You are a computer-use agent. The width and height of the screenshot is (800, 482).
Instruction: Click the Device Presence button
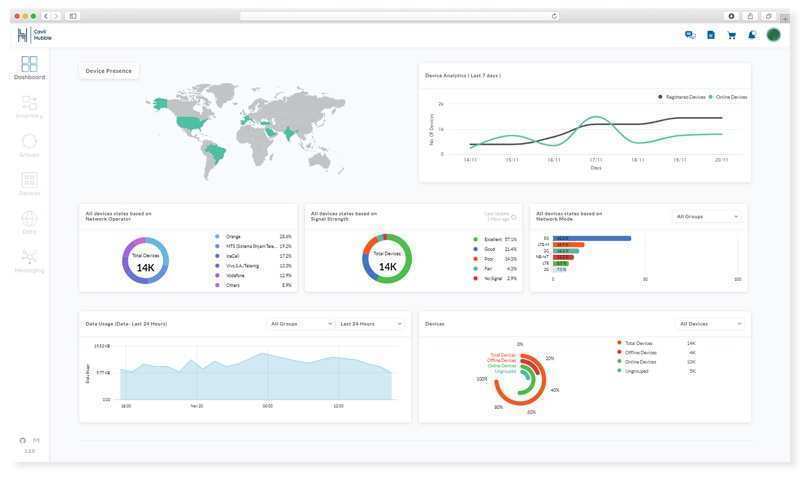(109, 71)
